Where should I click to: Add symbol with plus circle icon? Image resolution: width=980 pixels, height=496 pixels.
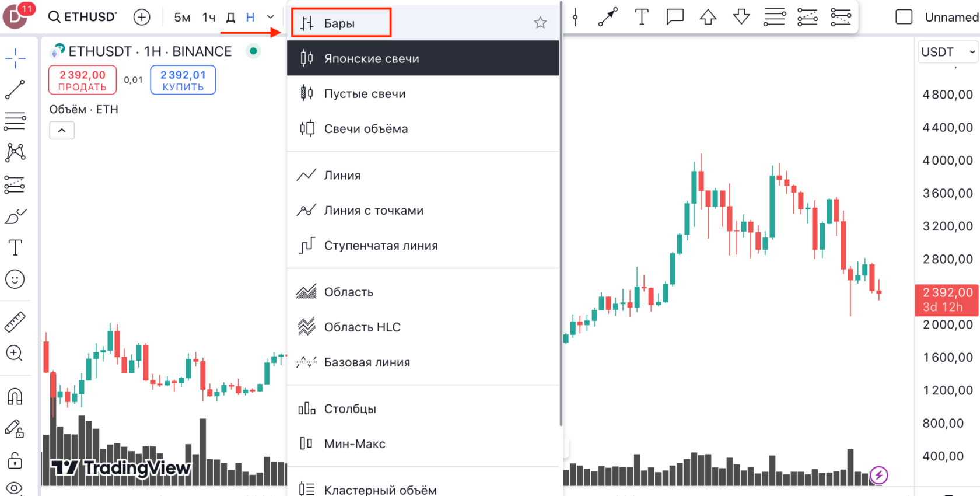(142, 18)
